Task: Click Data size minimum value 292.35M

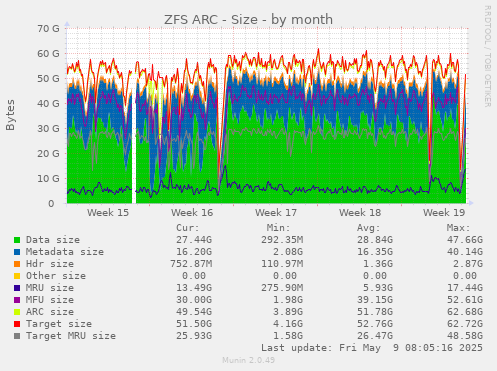Action: [x=282, y=240]
